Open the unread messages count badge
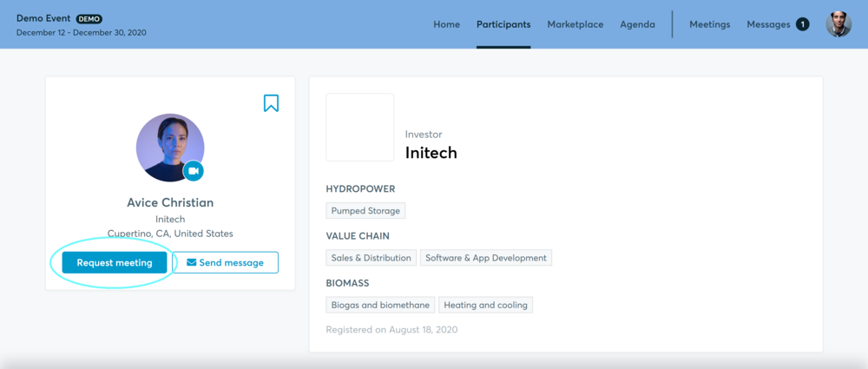 click(802, 24)
